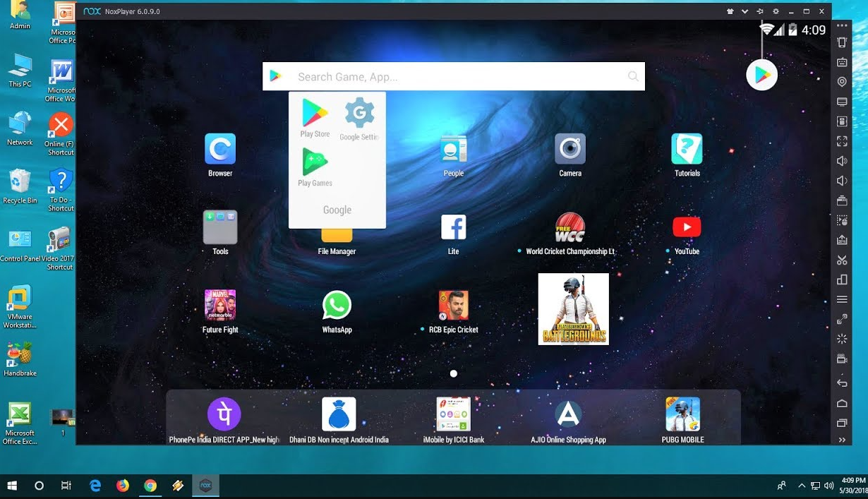Image resolution: width=868 pixels, height=499 pixels.
Task: Click Nox volume up button
Action: [842, 161]
